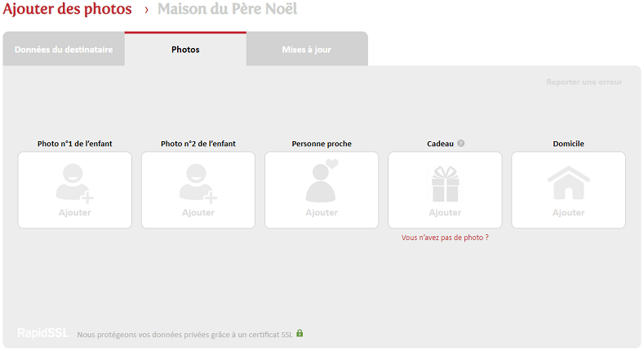Click the green SSL padlock icon
This screenshot has width=644, height=351.
pos(300,333)
